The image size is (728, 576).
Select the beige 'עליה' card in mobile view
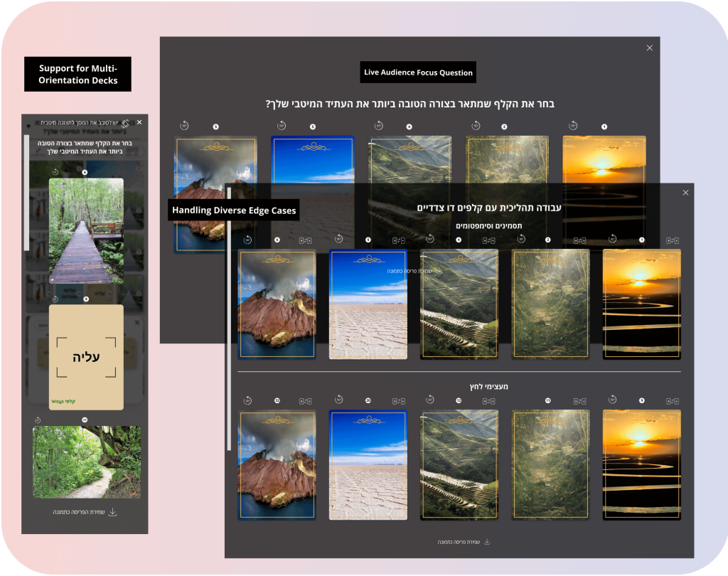[x=86, y=357]
